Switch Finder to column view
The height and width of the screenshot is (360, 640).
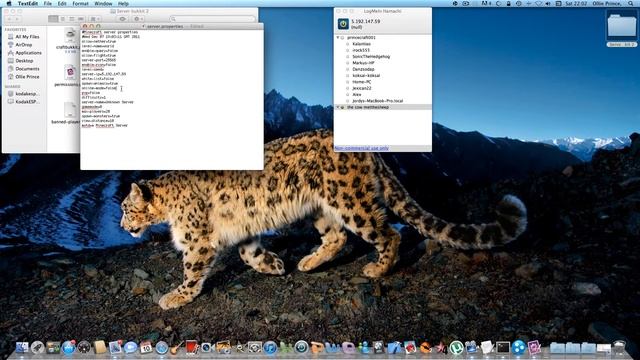pos(72,19)
